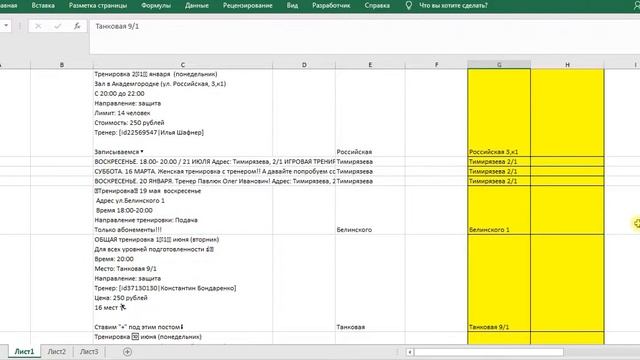Click the line 'Адрес ул.Белинского 1'

(130, 200)
